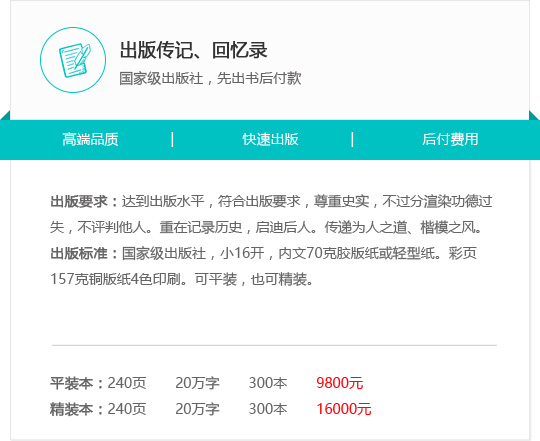Click the 精装本 label
Viewport: 540px width, 441px height.
pyautogui.click(x=72, y=409)
